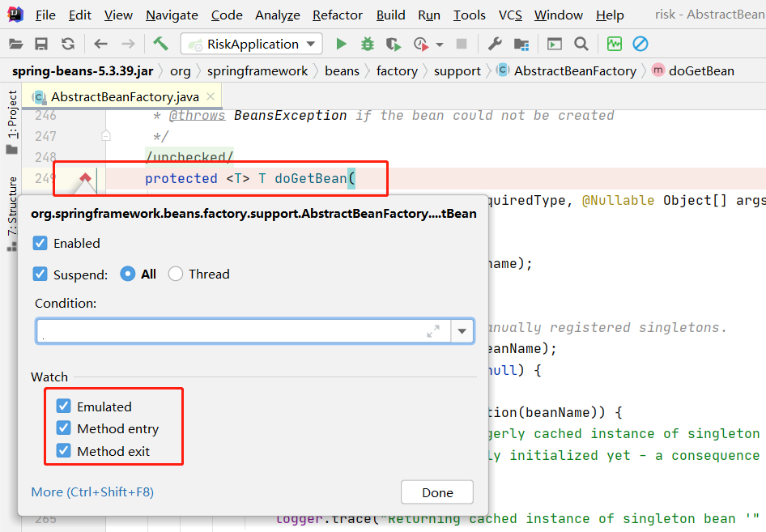Toggle the Enabled checkbox

(x=40, y=243)
